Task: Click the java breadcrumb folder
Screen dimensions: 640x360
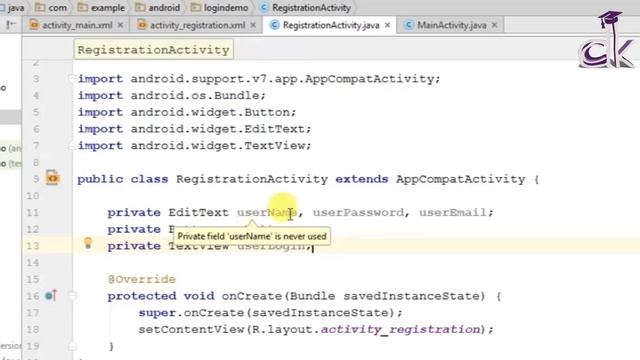Action: click(12, 8)
